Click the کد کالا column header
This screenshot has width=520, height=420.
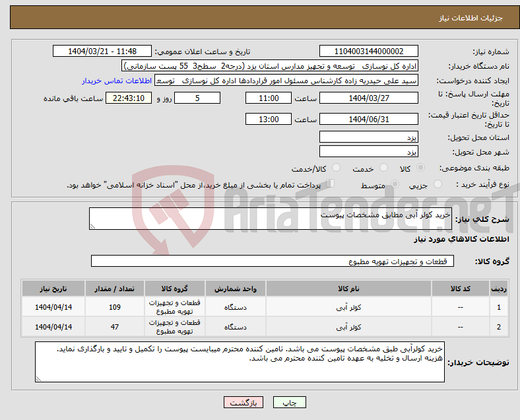point(461,289)
